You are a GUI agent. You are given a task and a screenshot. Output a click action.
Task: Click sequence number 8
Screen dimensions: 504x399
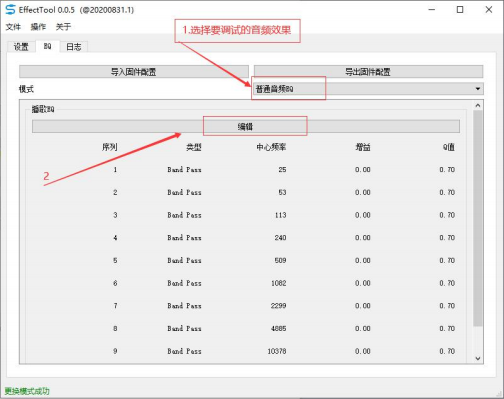pyautogui.click(x=115, y=328)
